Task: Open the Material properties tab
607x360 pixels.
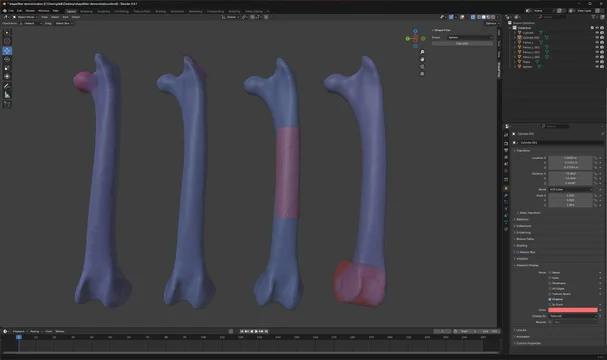Action: pos(506,229)
